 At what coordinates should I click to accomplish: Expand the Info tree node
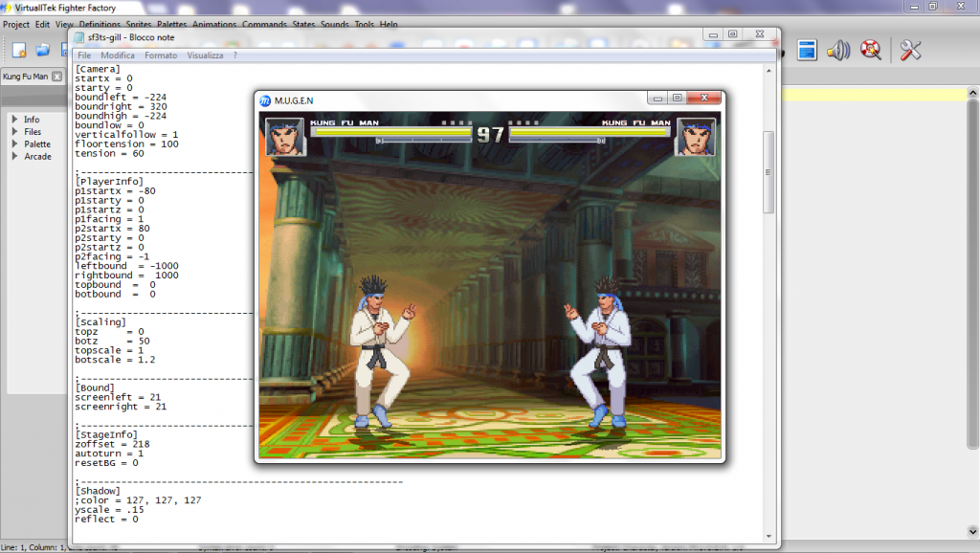pyautogui.click(x=15, y=120)
